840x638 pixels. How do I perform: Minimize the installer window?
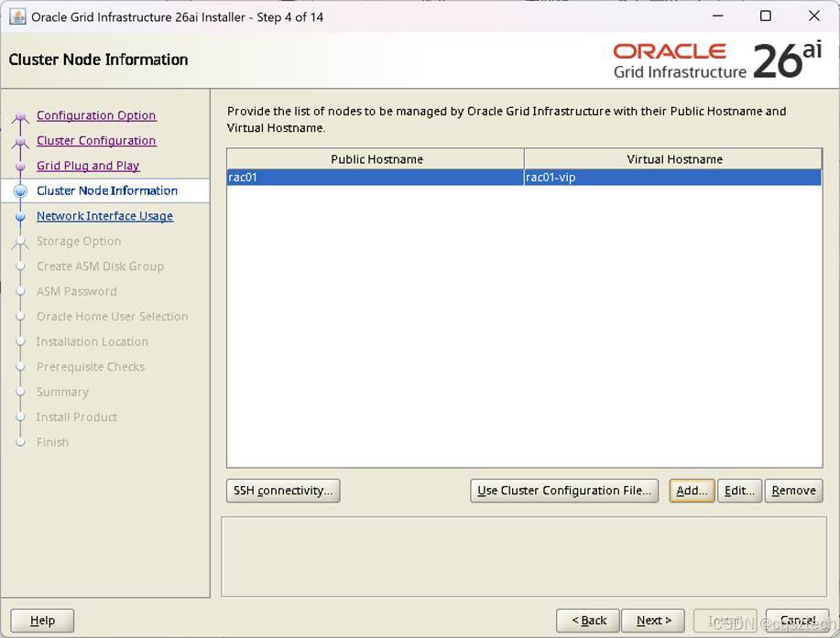718,16
